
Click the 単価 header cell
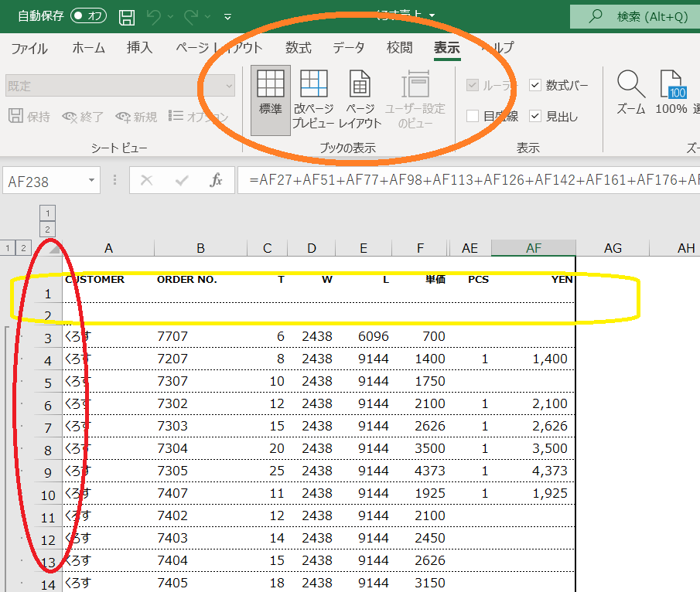pyautogui.click(x=420, y=281)
